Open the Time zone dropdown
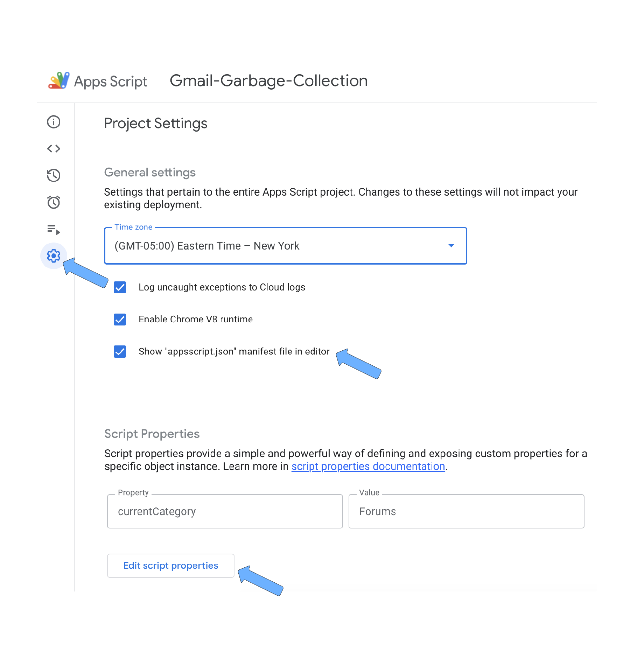This screenshot has height=645, width=644. (x=286, y=246)
